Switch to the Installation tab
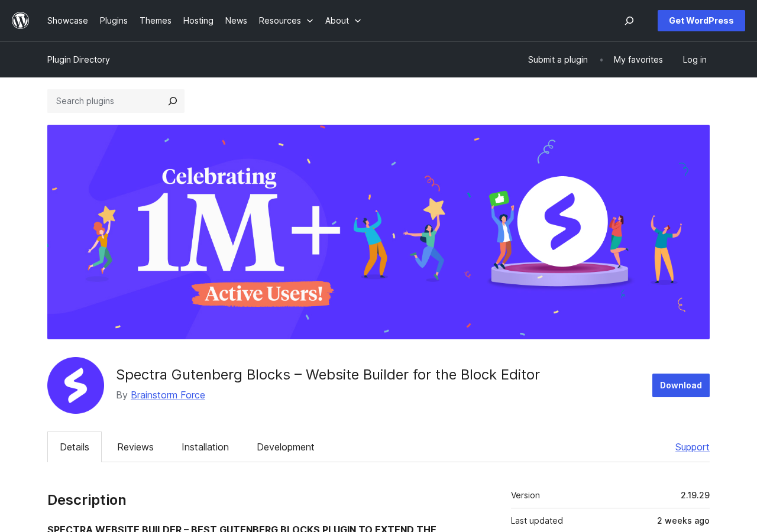The image size is (757, 532). pyautogui.click(x=205, y=447)
